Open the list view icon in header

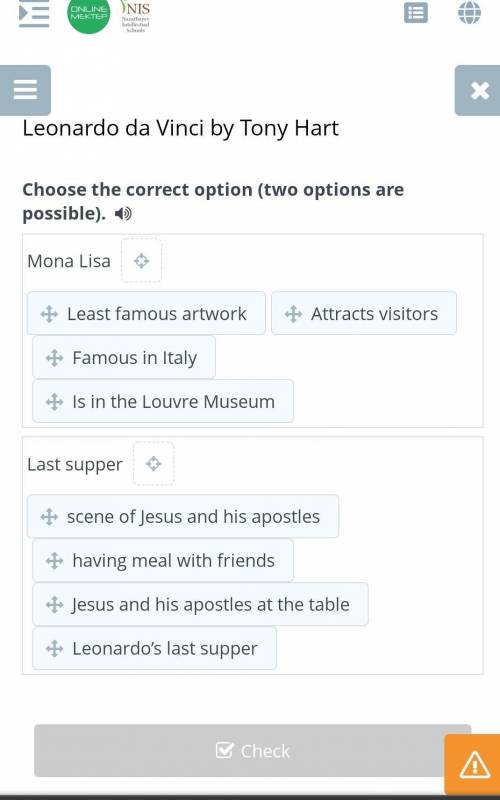(x=416, y=13)
